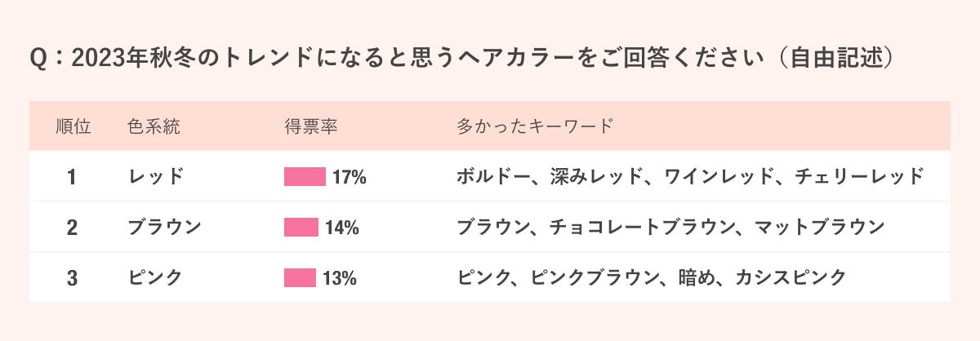This screenshot has width=980, height=341.
Task: Select the ブラウン color name cell
Action: (165, 228)
